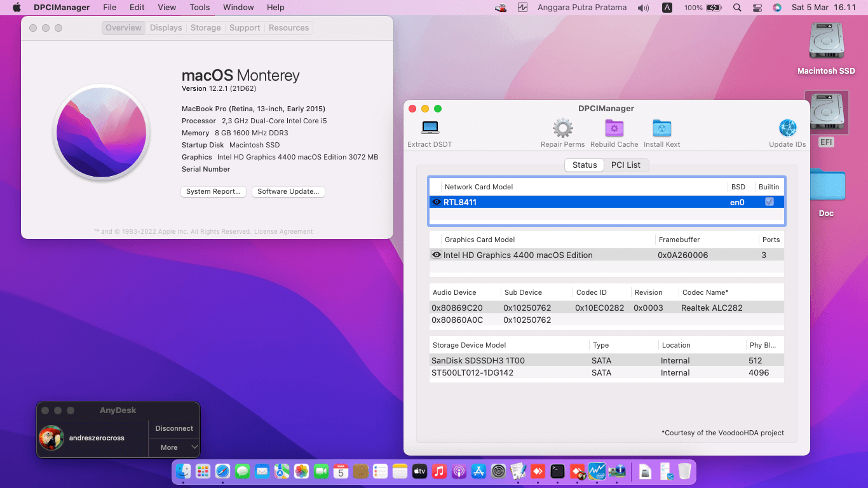Image resolution: width=868 pixels, height=488 pixels.
Task: Open Apple TV from the Dock
Action: click(x=419, y=471)
